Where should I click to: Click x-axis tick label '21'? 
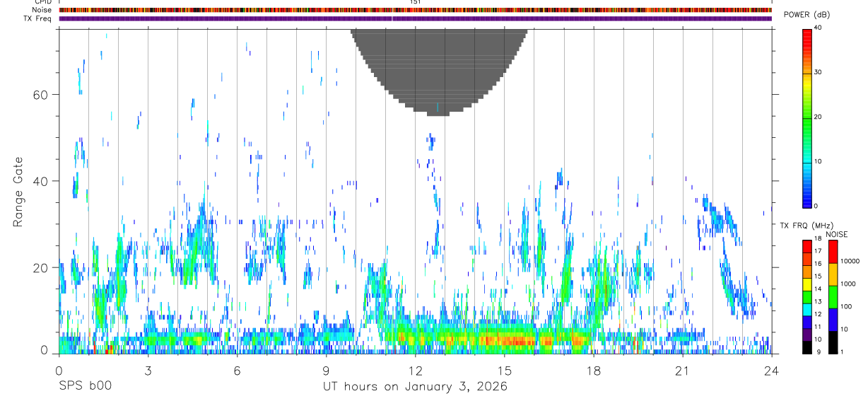(x=682, y=371)
